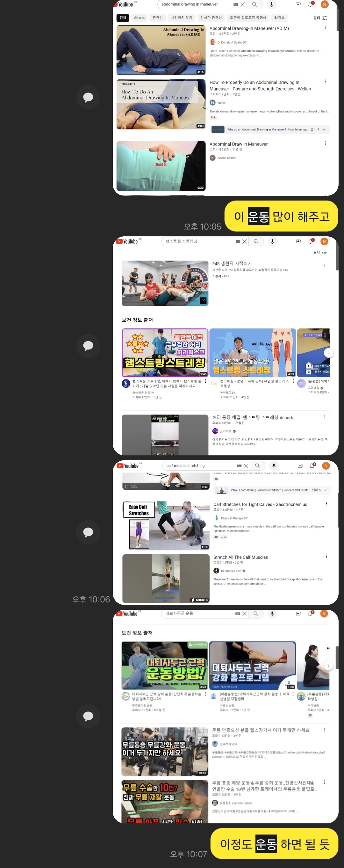
Task: Advance the 햄스트링 보건 정보 출처 carousel arrow
Action: point(328,353)
